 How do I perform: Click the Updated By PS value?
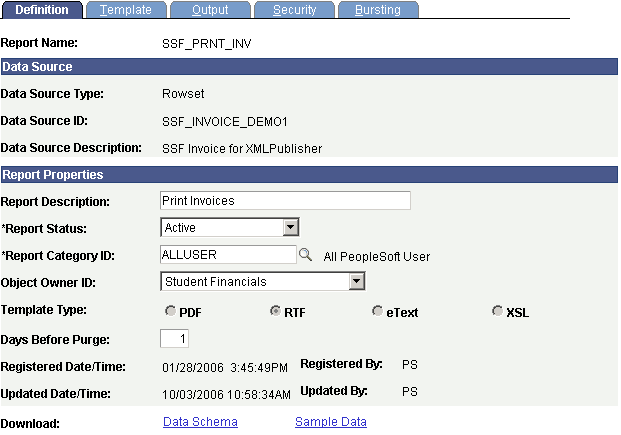point(410,391)
